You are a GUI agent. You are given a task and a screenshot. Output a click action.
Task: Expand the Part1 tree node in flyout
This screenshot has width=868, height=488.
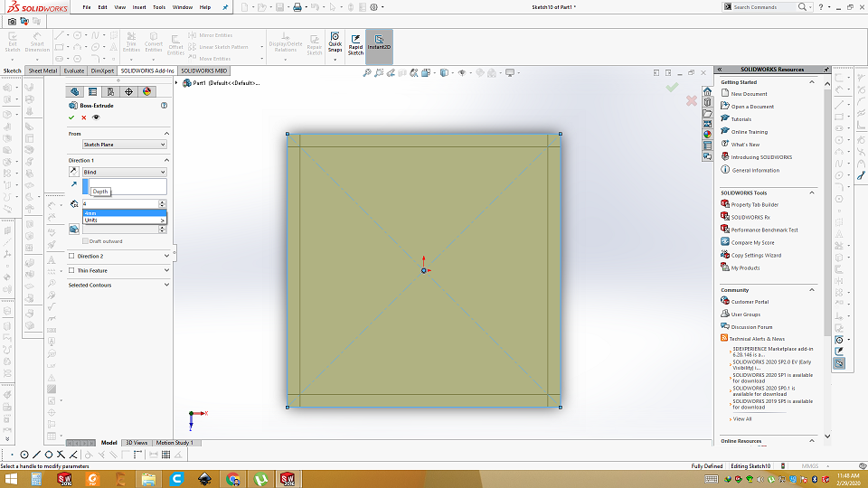click(177, 83)
